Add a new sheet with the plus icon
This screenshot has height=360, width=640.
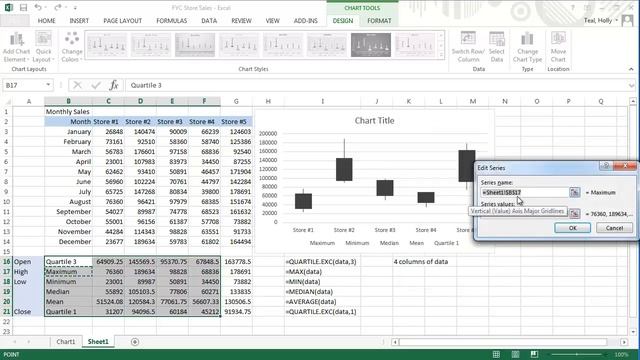[x=135, y=342]
